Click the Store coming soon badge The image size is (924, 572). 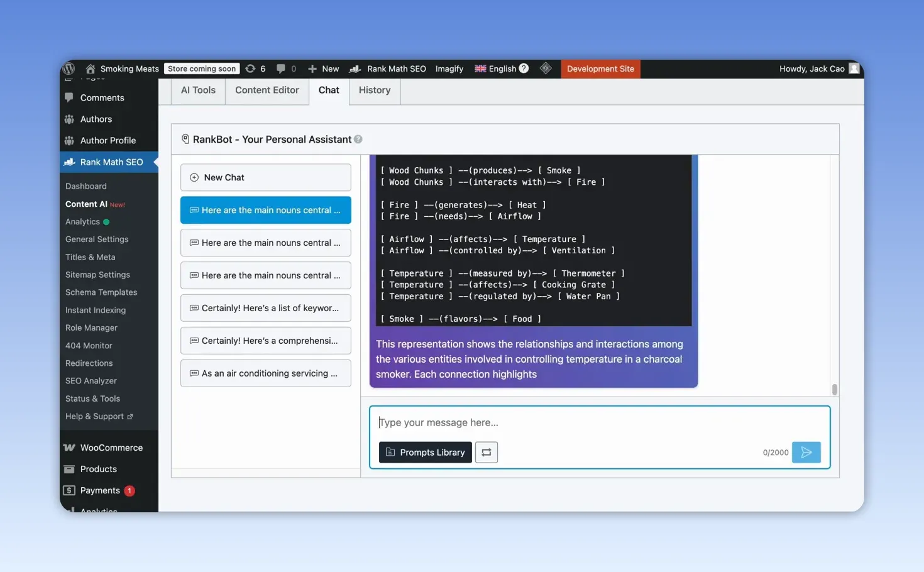click(x=202, y=69)
